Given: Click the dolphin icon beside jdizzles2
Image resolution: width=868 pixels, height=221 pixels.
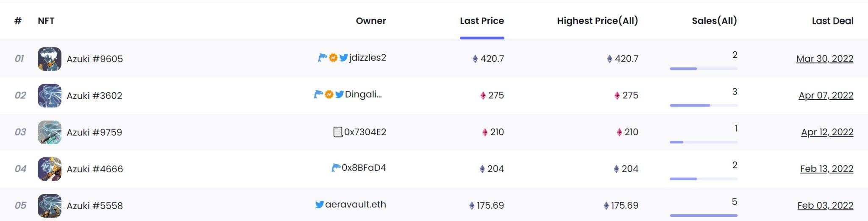Looking at the screenshot, I should [323, 58].
